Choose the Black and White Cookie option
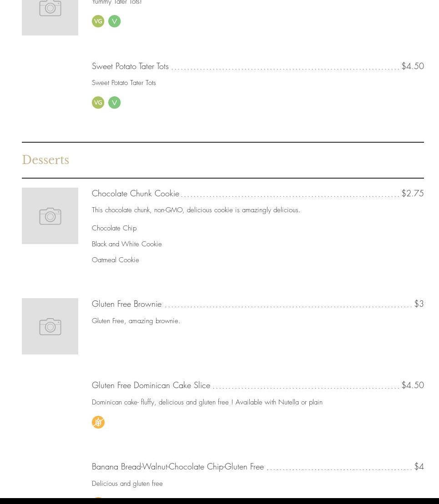This screenshot has height=504, width=439. click(x=127, y=244)
